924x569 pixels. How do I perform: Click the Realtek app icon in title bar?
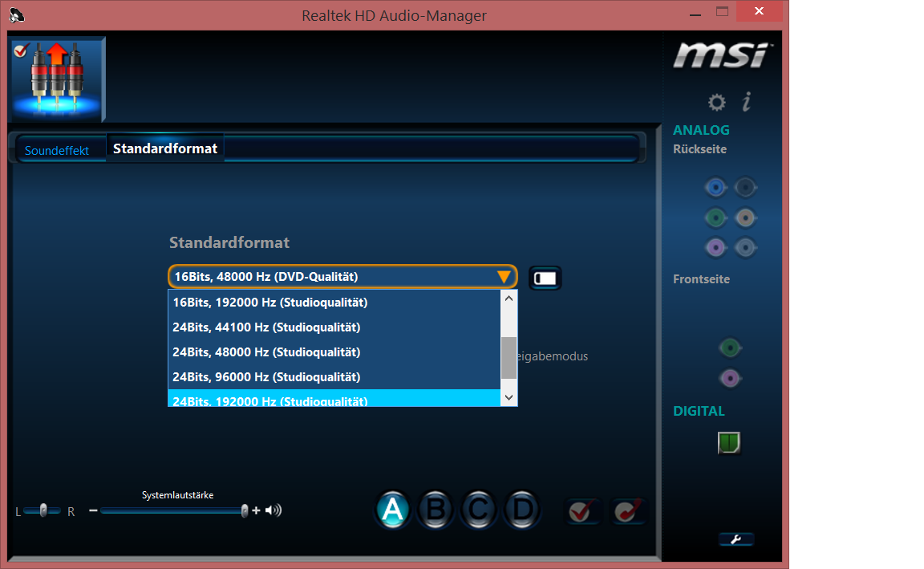point(17,14)
